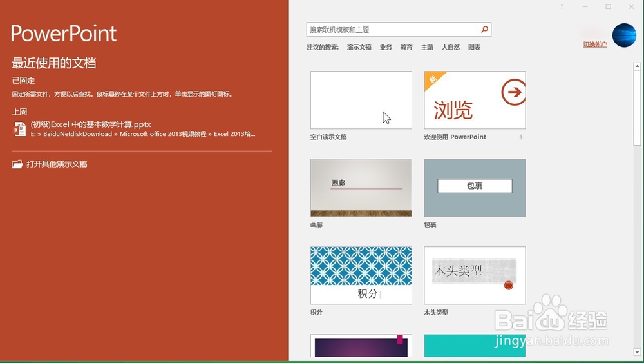
Task: Click the scrollbar down arrow
Action: [637, 352]
